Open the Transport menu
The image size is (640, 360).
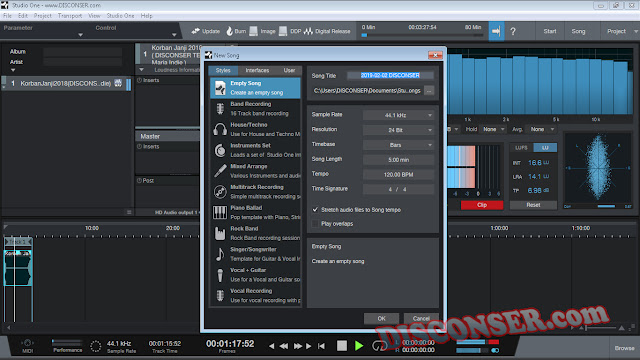(70, 16)
